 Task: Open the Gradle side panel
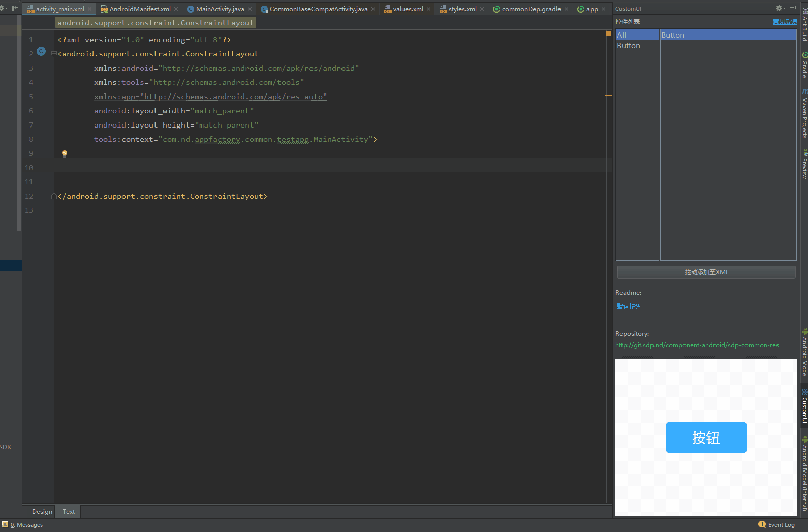tap(804, 65)
